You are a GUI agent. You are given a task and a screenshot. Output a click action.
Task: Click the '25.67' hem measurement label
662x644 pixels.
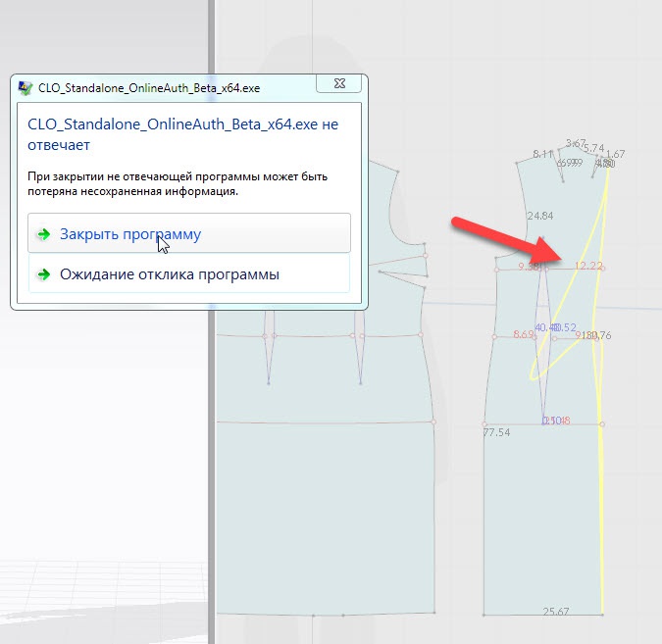(556, 611)
